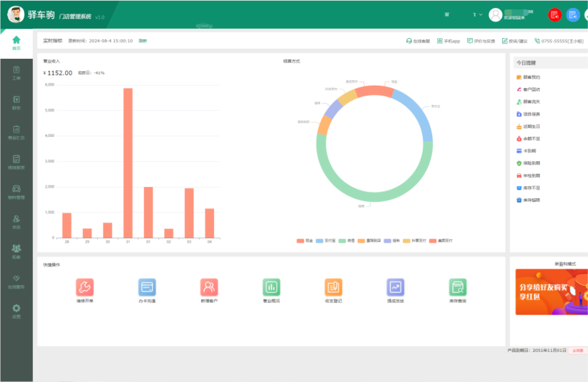Click the 收支登记 shortcut icon
This screenshot has height=382, width=588.
[333, 287]
